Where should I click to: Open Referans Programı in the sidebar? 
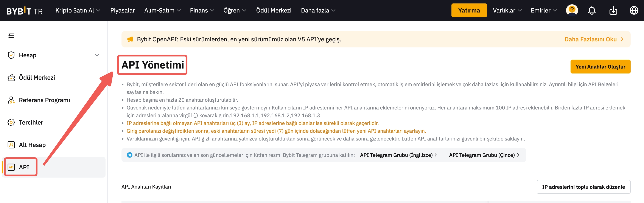click(x=44, y=100)
